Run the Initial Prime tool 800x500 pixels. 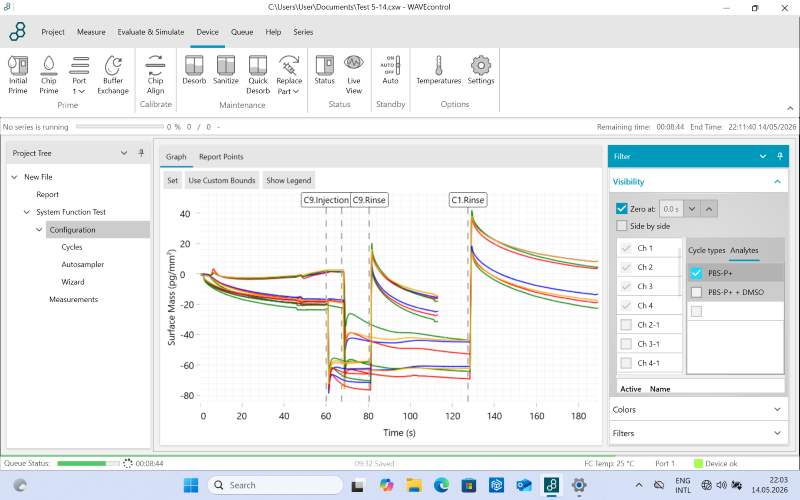pos(18,74)
